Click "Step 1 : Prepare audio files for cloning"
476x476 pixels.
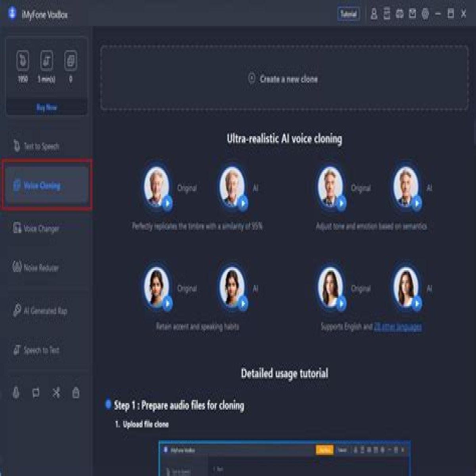pyautogui.click(x=179, y=405)
